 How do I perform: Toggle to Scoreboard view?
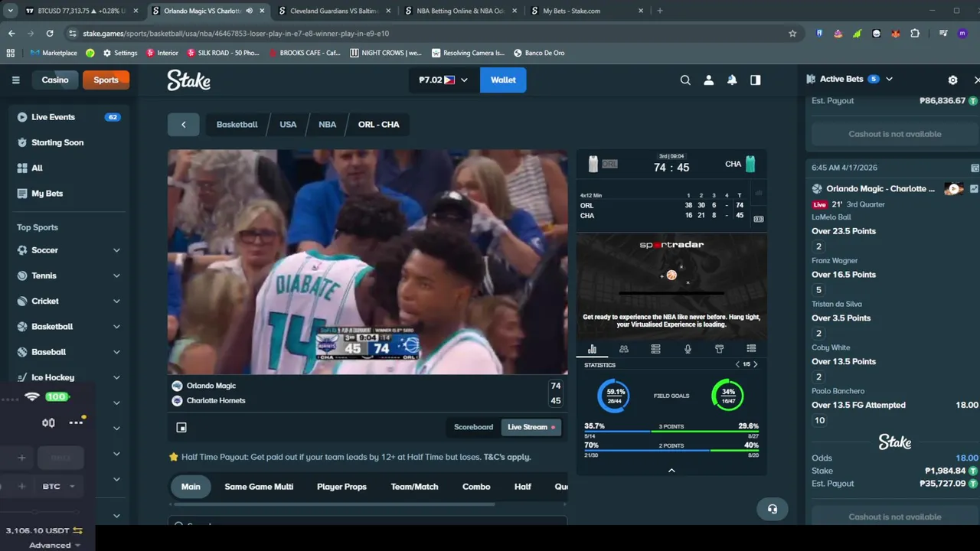pyautogui.click(x=473, y=427)
